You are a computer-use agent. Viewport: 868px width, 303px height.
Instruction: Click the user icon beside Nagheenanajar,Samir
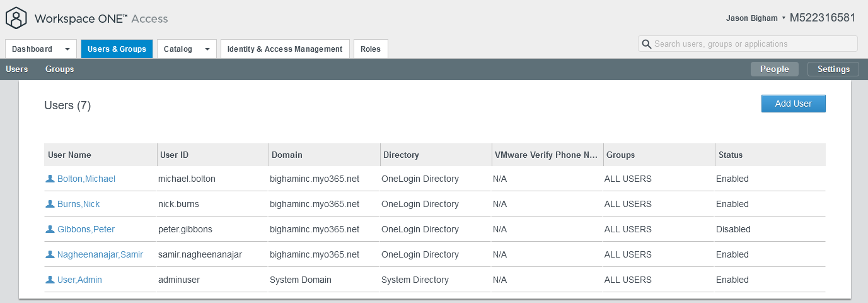[50, 254]
